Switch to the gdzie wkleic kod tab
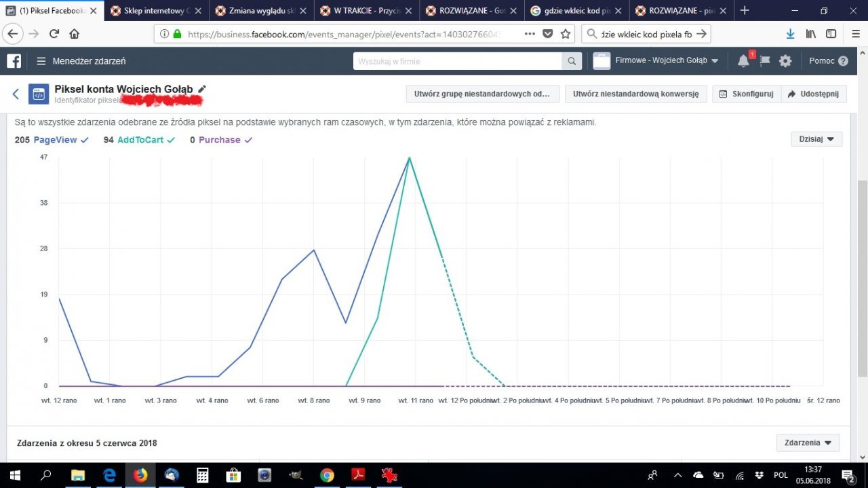 tap(575, 10)
